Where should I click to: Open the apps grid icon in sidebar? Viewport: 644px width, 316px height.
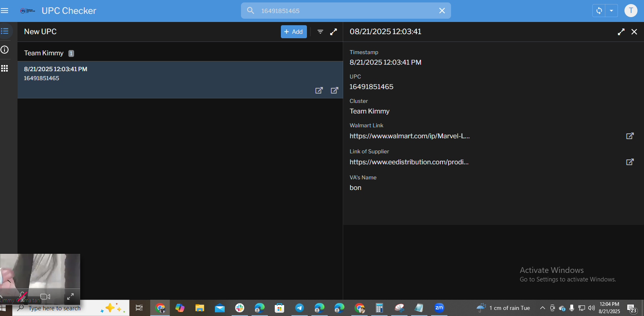(5, 68)
